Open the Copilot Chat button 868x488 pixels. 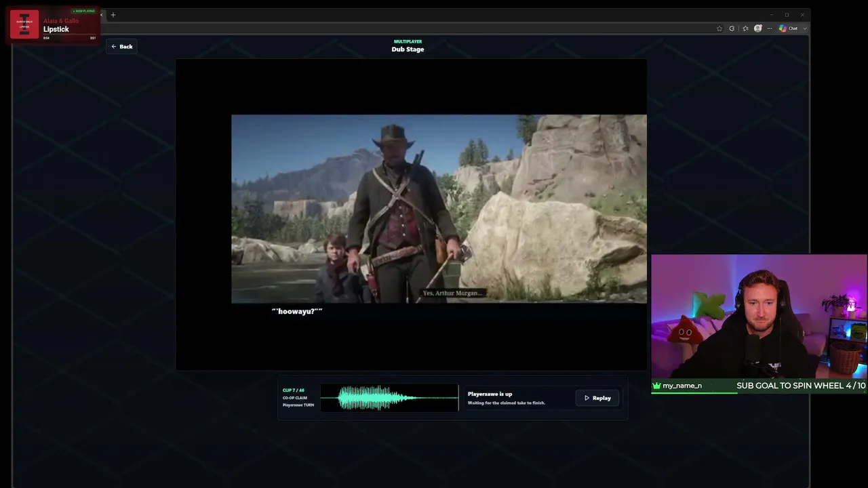pos(788,28)
